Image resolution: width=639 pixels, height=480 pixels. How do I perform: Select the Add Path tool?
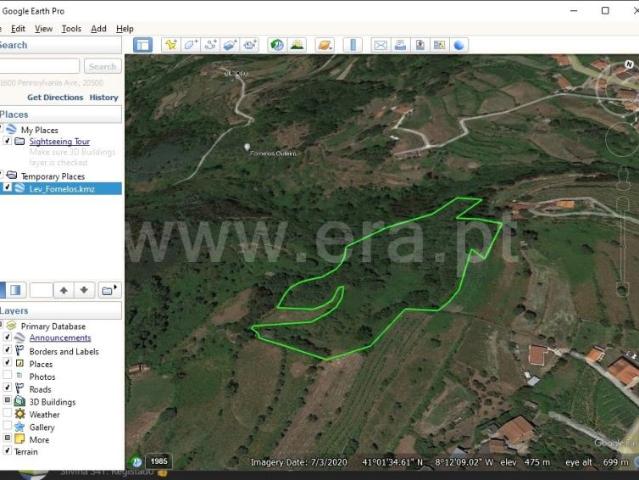point(210,45)
